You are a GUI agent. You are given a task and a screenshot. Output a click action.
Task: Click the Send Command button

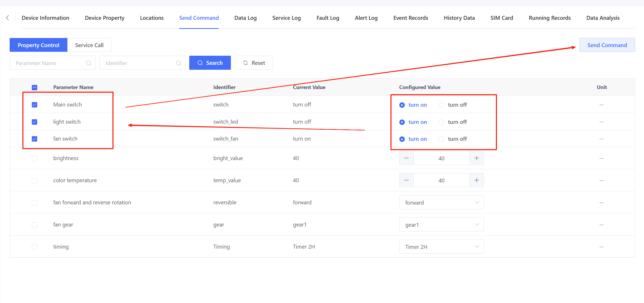(607, 45)
